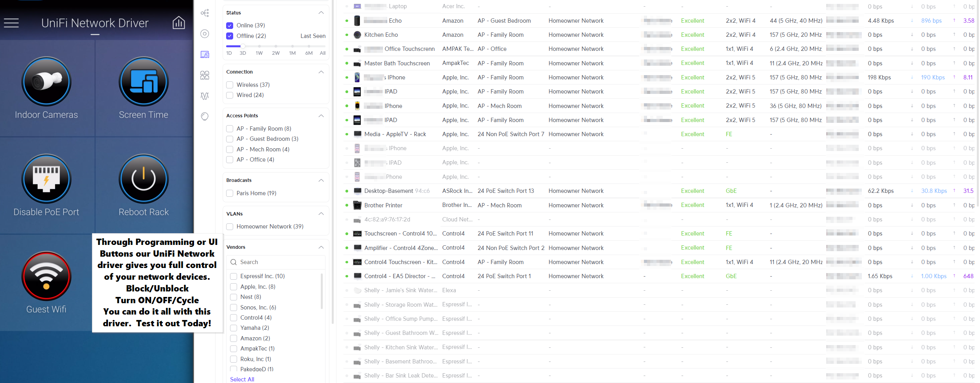The image size is (980, 383).
Task: Set Last Seen slider to 1W
Action: point(259,47)
